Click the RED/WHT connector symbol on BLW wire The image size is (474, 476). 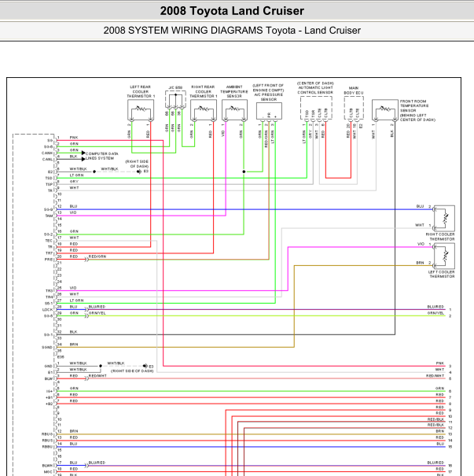click(x=86, y=378)
